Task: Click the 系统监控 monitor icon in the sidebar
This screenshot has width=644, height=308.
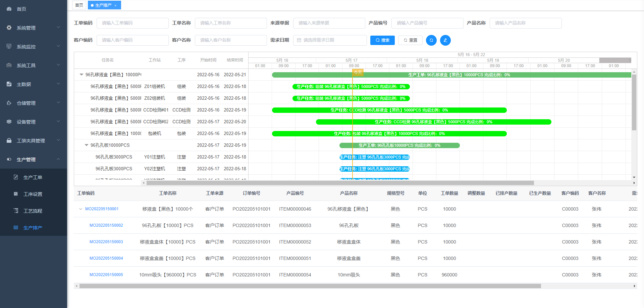Action: [x=9, y=46]
